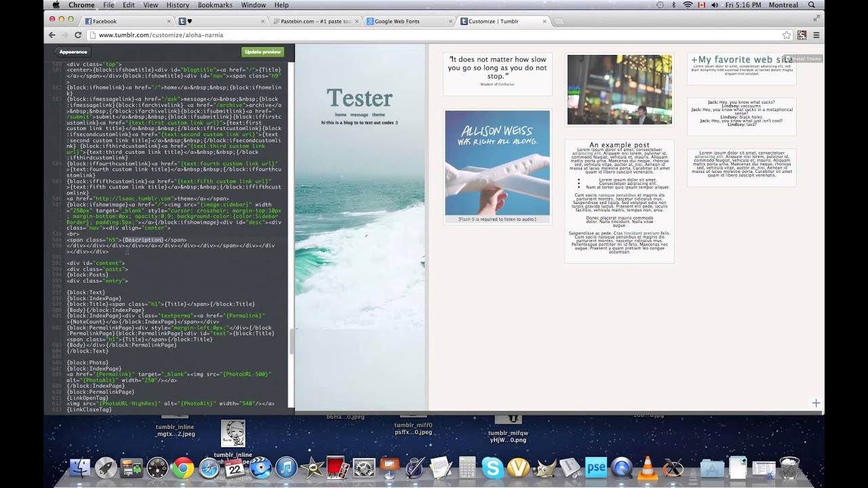Click the 'Flash 9 is required' audio notice
The width and height of the screenshot is (868, 488).
pyautogui.click(x=497, y=219)
